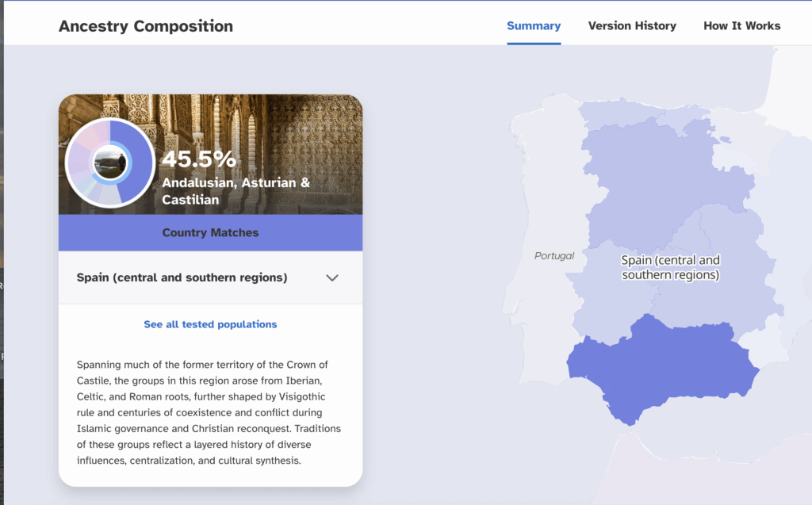The width and height of the screenshot is (812, 505).
Task: Expand the Spain country match chevron
Action: 332,277
